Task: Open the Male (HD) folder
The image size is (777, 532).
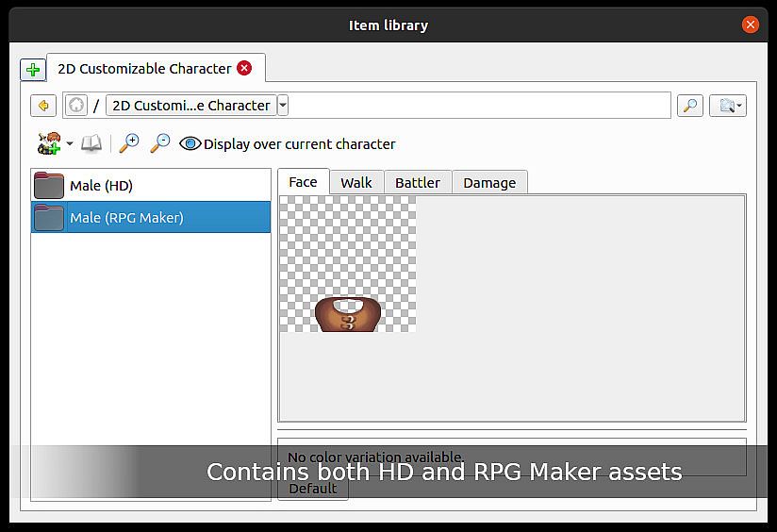Action: click(151, 185)
